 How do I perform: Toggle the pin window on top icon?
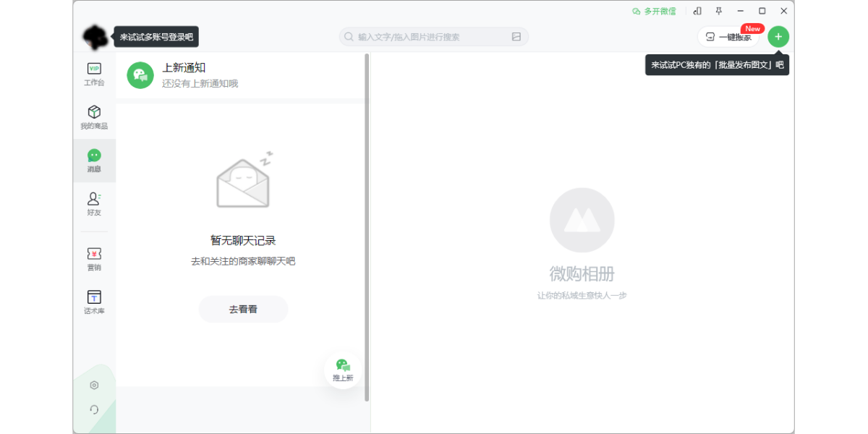point(718,11)
